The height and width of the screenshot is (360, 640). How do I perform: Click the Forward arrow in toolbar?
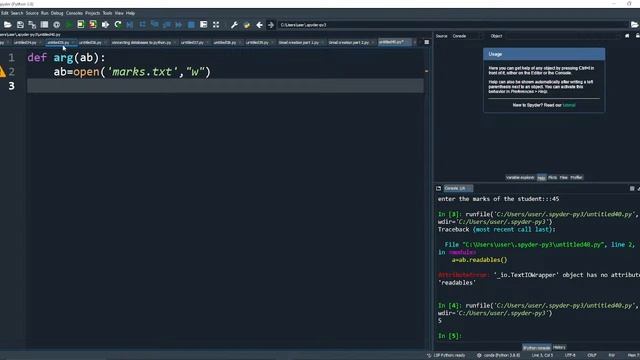point(271,25)
